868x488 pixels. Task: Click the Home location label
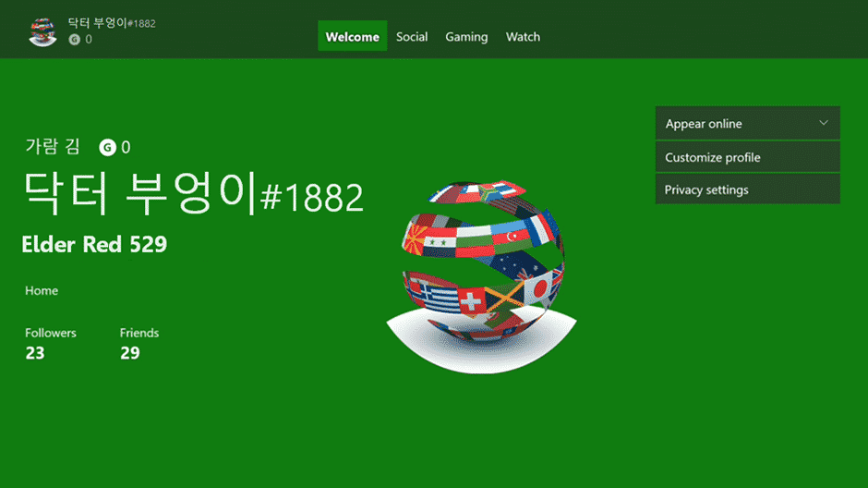point(42,290)
